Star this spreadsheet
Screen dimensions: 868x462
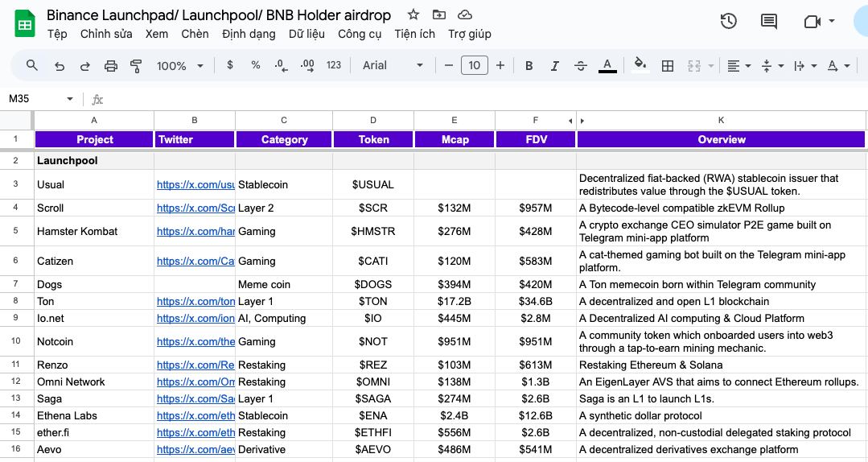pyautogui.click(x=413, y=15)
